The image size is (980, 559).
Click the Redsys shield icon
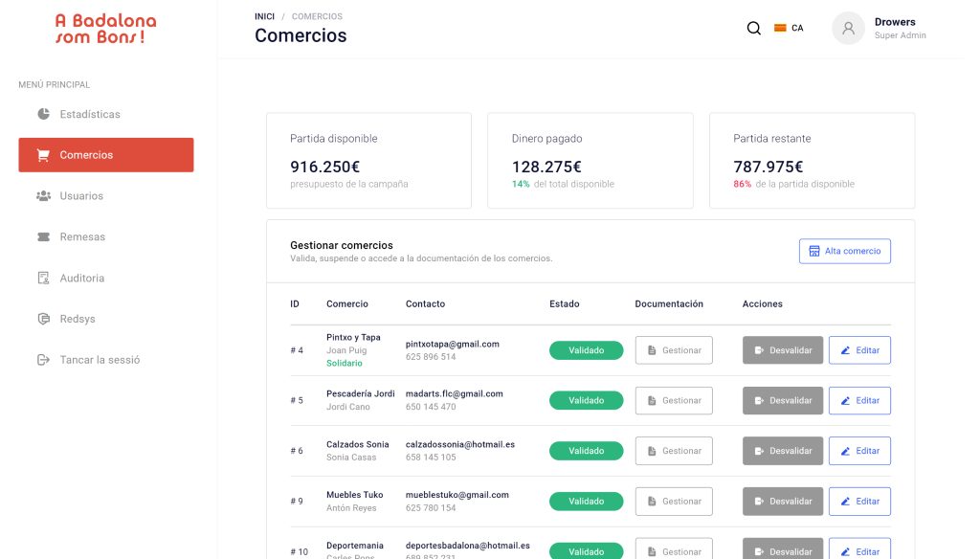tap(43, 319)
